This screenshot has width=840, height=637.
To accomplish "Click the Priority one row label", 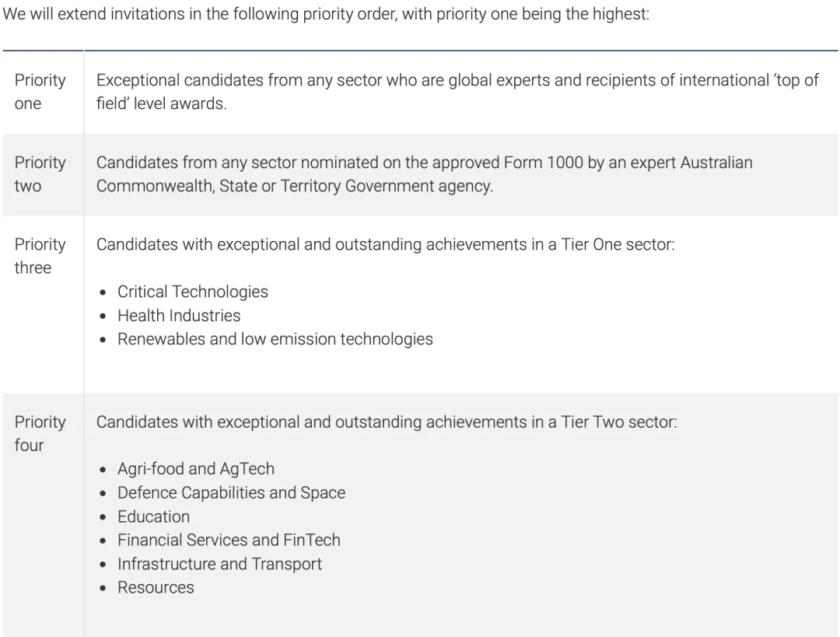I will tap(40, 92).
